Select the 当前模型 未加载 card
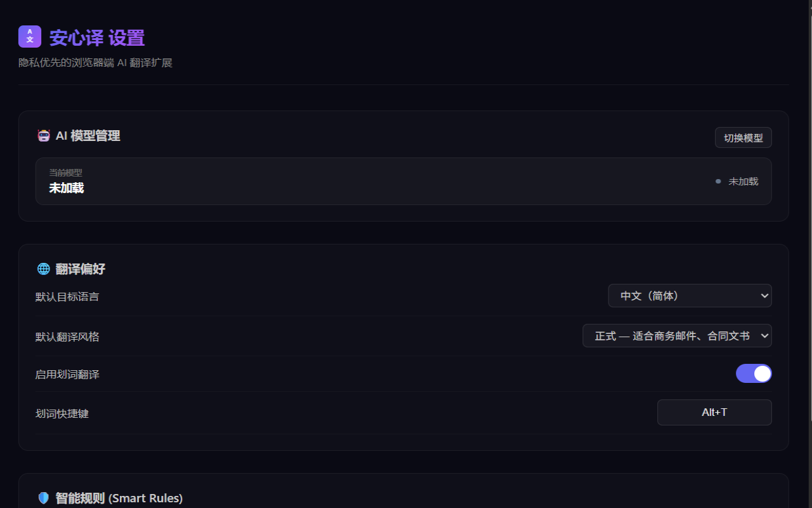Image resolution: width=812 pixels, height=508 pixels. pyautogui.click(x=403, y=181)
